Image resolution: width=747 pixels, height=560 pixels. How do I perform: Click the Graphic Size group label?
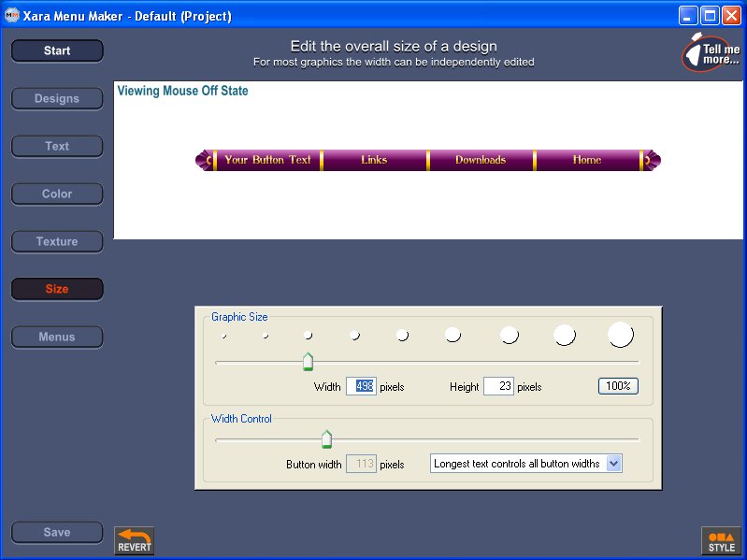[x=239, y=317]
